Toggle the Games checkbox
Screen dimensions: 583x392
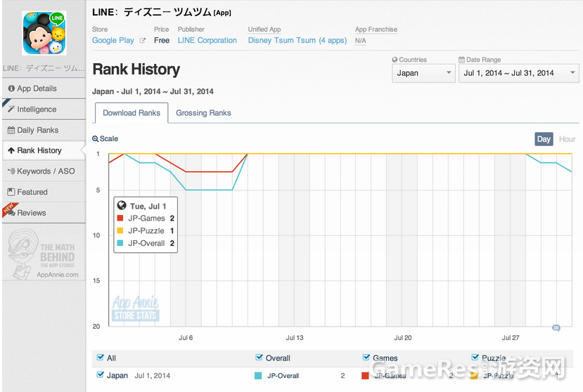[x=366, y=358]
